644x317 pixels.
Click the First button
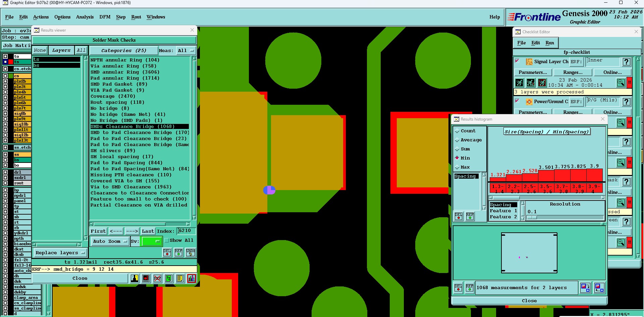point(98,231)
